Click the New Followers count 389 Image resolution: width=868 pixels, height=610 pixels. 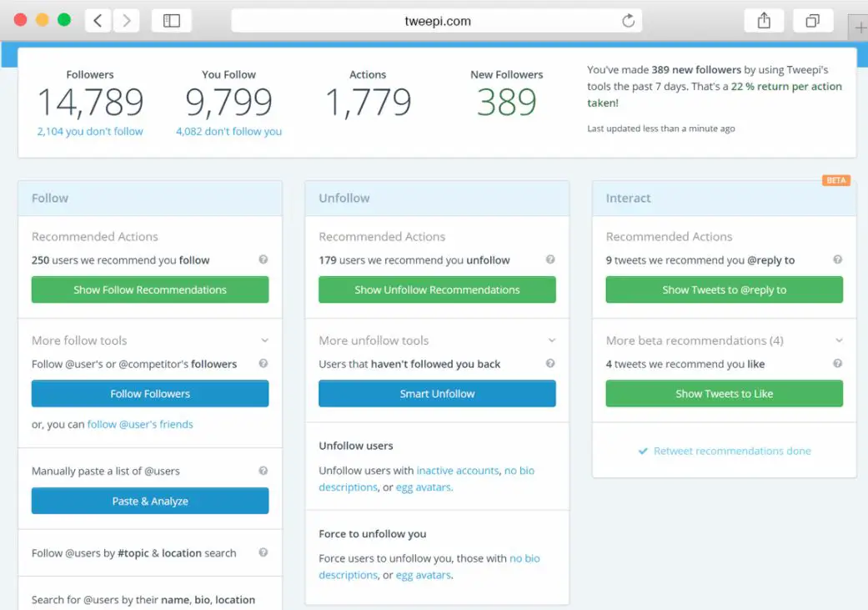pos(506,103)
